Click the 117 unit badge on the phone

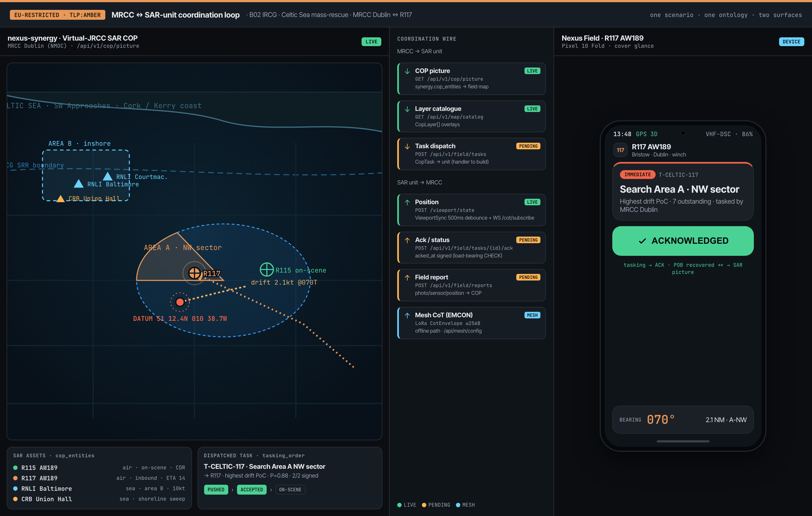[621, 150]
